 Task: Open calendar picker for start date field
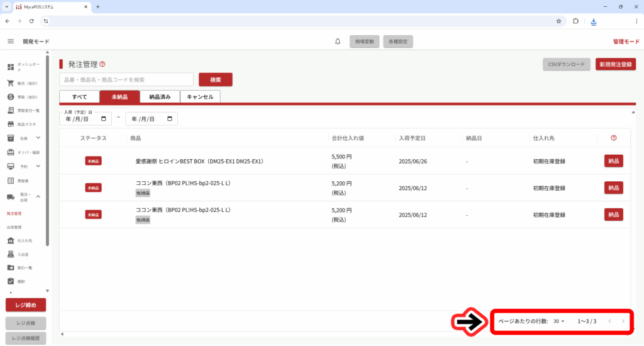coord(103,119)
